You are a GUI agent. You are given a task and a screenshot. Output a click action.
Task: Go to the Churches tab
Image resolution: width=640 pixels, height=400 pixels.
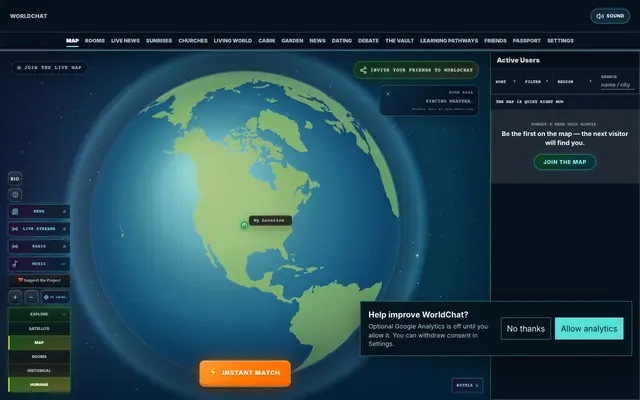click(x=193, y=41)
